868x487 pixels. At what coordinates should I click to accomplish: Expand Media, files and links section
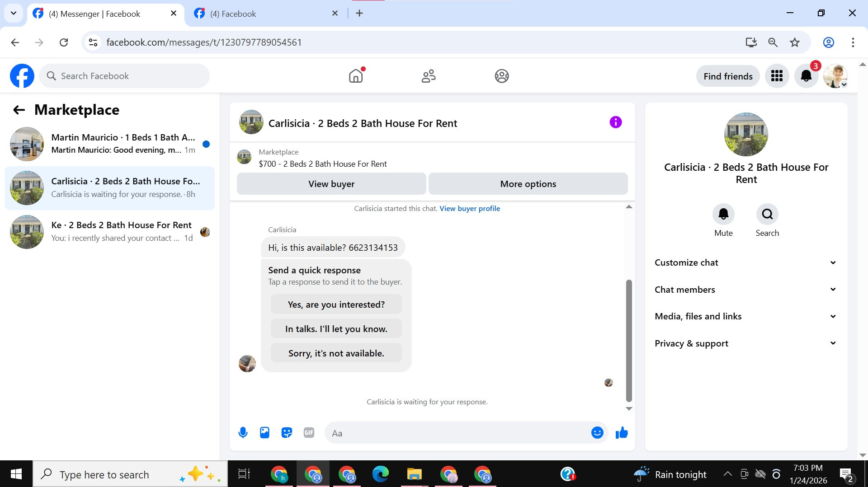pos(746,316)
